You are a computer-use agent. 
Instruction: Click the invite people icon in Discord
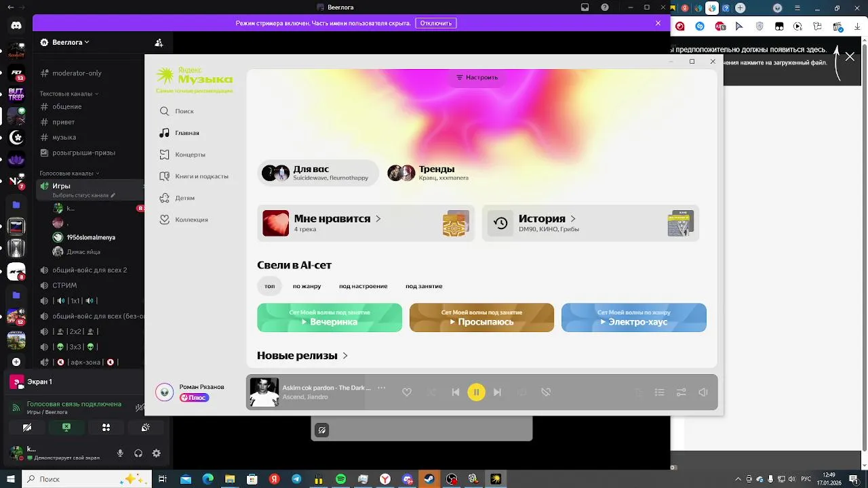(x=159, y=43)
